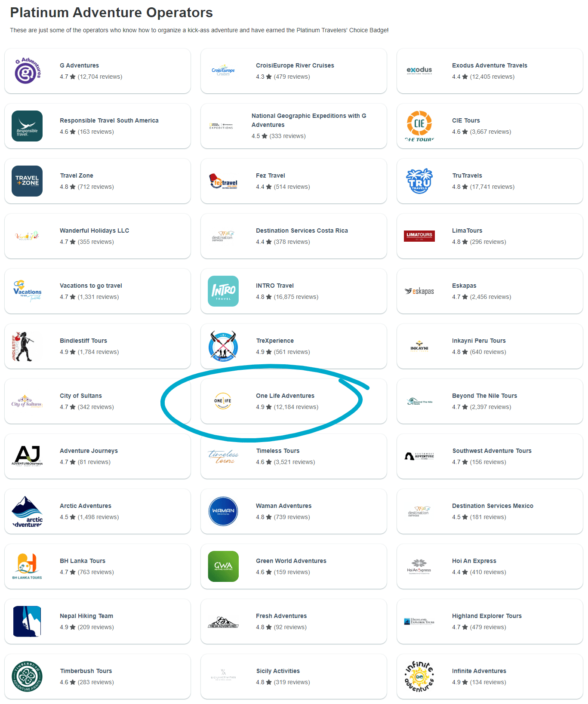Click the Fresh Adventures mountain logo
Screen dimensions: 588x704
point(223,622)
